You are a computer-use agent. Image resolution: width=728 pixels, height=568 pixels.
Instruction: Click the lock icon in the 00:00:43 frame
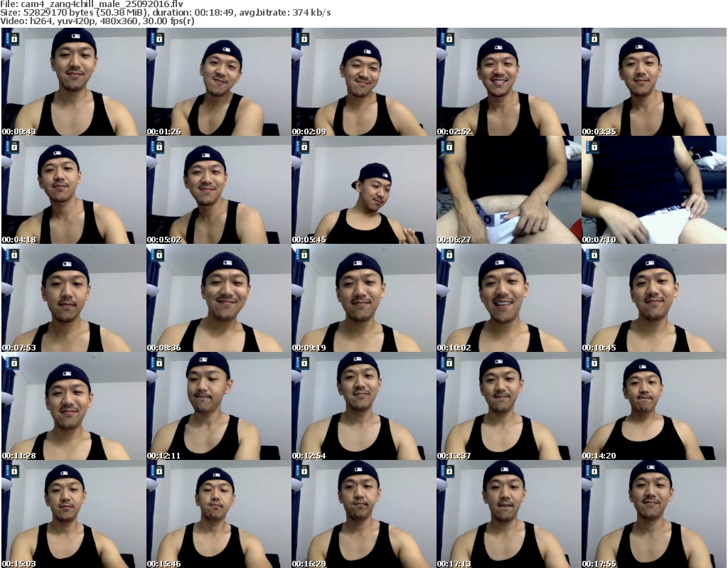coord(14,38)
